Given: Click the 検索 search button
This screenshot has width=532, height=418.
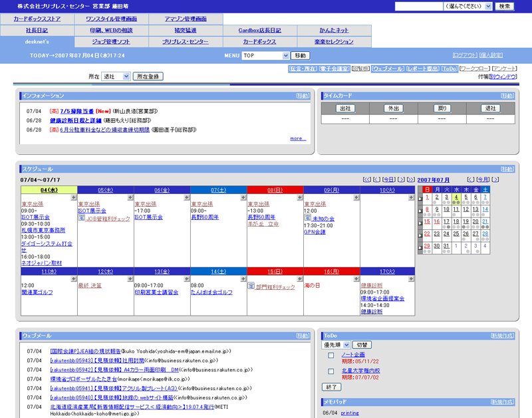Looking at the screenshot, I should click(505, 7).
